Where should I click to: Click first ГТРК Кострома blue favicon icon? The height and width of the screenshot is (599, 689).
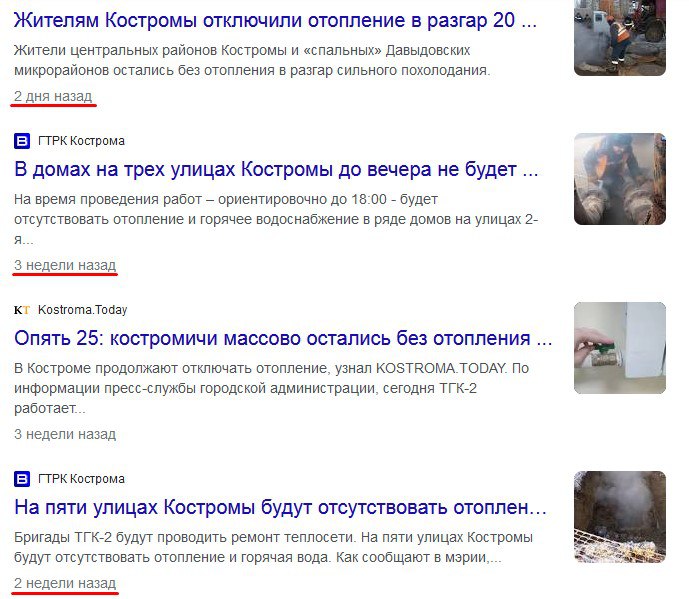22,141
